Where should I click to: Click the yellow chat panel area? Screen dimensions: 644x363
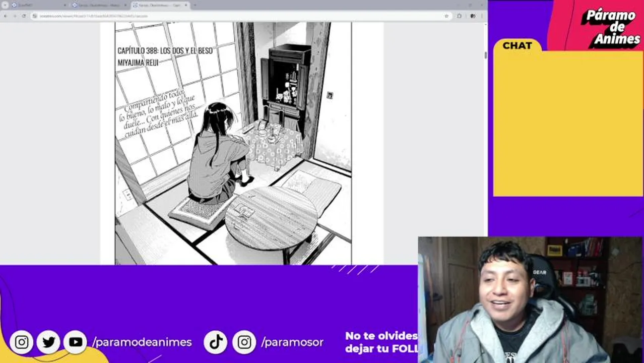[x=568, y=124]
